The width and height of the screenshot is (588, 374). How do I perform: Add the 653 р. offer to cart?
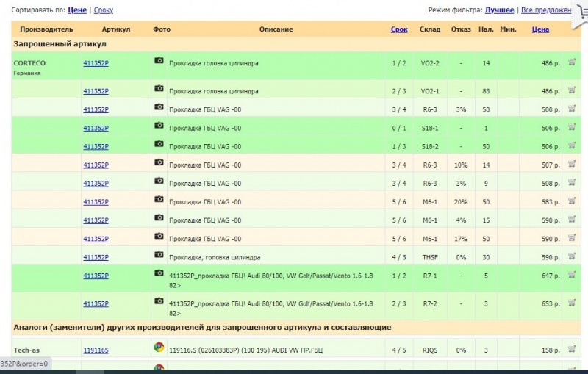click(x=571, y=302)
